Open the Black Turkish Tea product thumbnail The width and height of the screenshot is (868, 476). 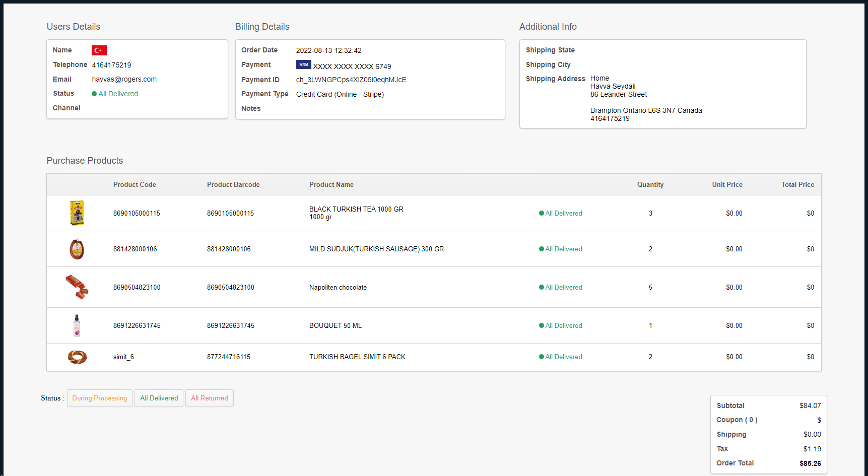pyautogui.click(x=77, y=213)
